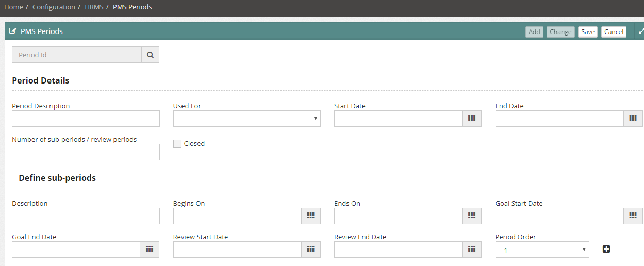This screenshot has width=644, height=266.
Task: Expand the panel with the fullscreen arrows icon
Action: tap(641, 31)
